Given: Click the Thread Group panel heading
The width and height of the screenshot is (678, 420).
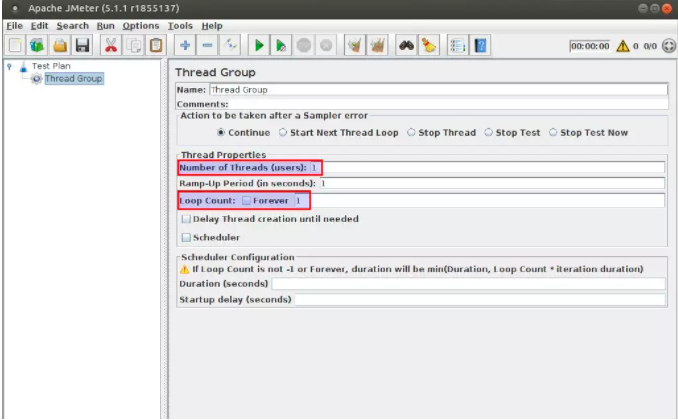Looking at the screenshot, I should pos(215,72).
